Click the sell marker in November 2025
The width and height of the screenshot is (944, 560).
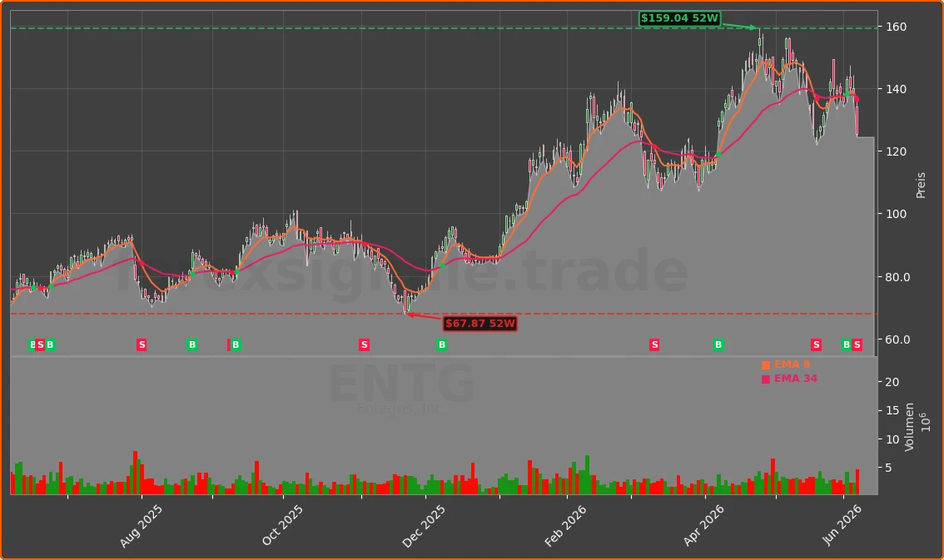(364, 344)
